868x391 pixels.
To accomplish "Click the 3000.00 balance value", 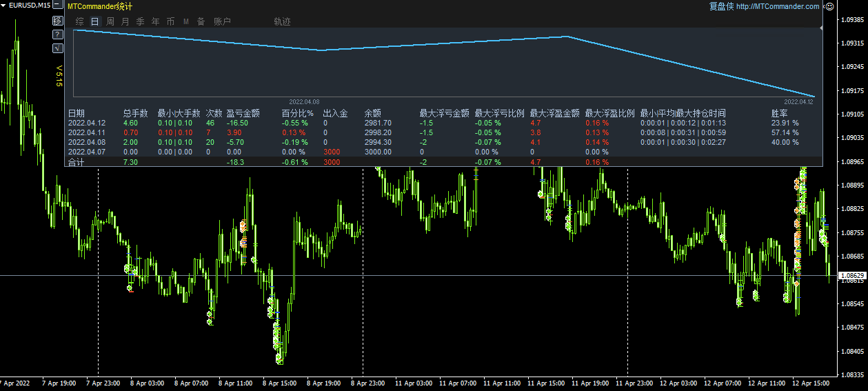I will coord(378,152).
